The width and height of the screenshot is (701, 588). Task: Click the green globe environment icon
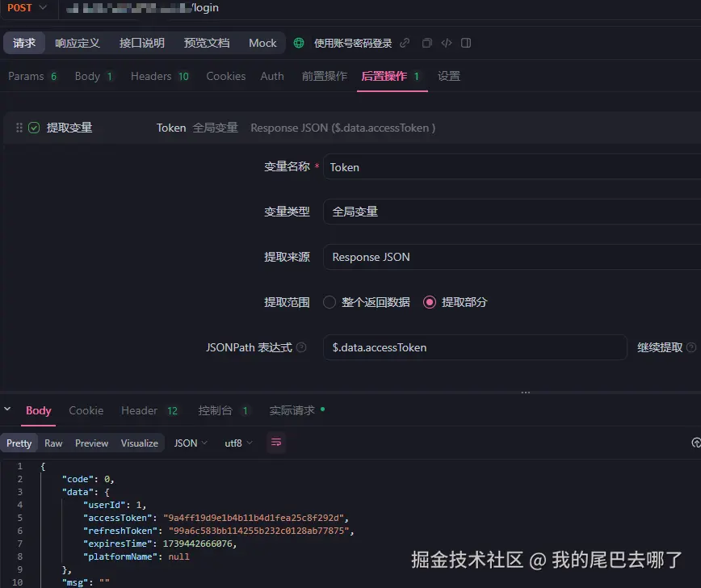(299, 43)
